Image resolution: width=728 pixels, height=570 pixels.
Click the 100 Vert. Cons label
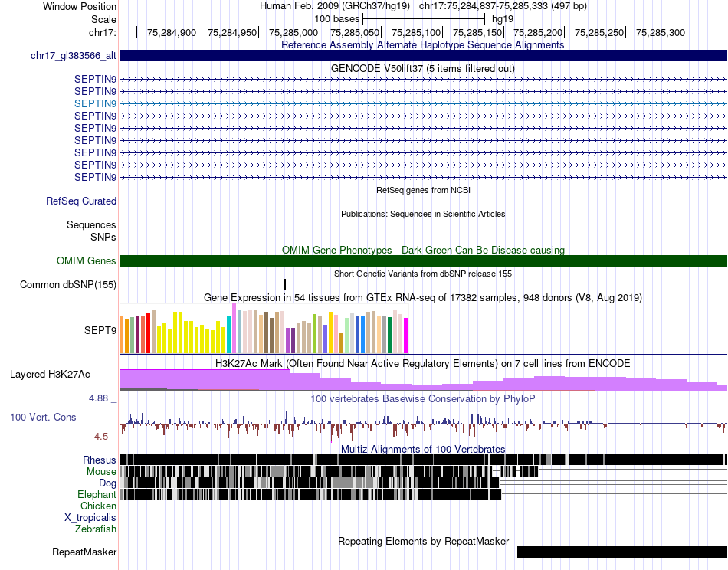coord(43,417)
